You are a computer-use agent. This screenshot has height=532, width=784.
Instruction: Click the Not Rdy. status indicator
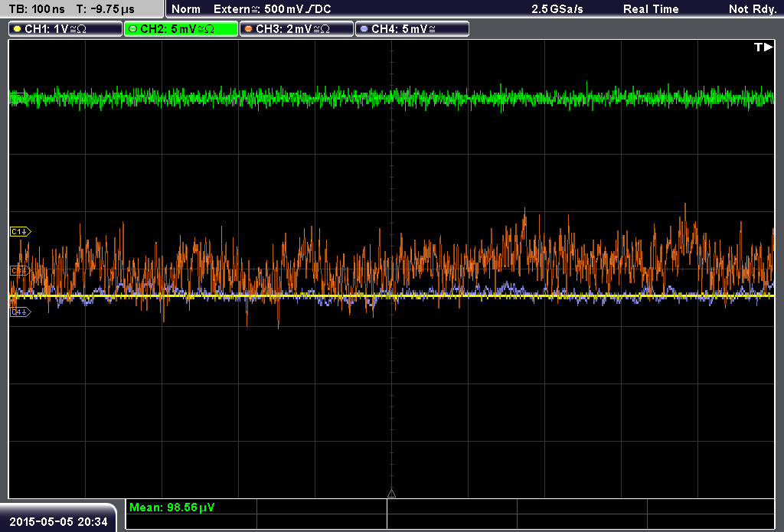point(753,9)
